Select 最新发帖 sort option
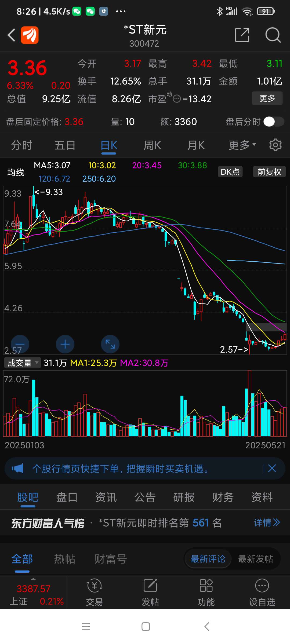290x644 pixels. pos(256,559)
